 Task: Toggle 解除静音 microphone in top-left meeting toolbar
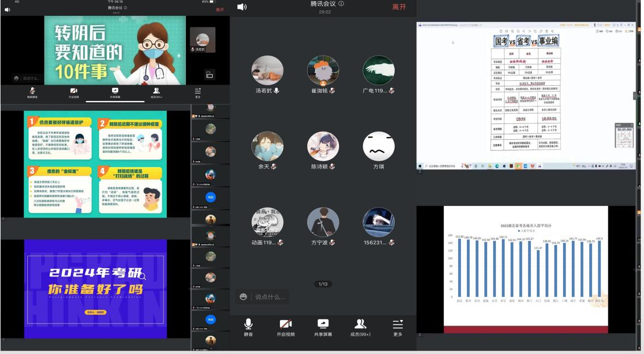32,91
